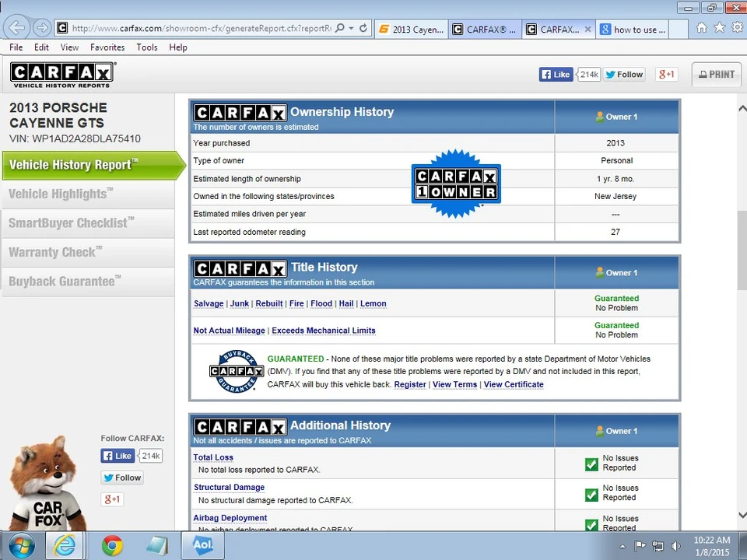
Task: Click the Airbag Deployment link
Action: (x=230, y=518)
